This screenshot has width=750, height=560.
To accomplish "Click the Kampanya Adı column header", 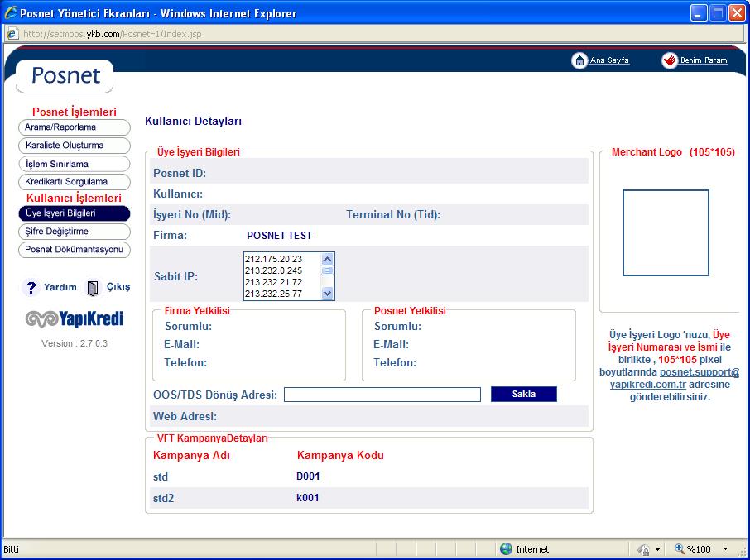I will point(191,455).
